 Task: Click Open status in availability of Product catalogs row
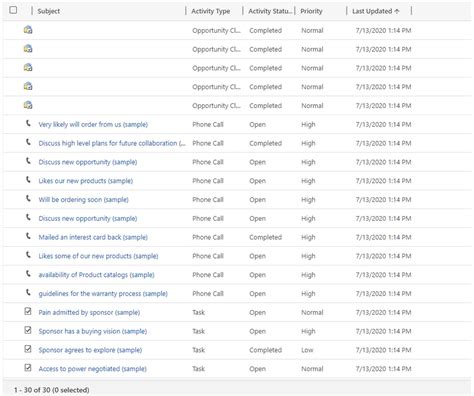[258, 275]
